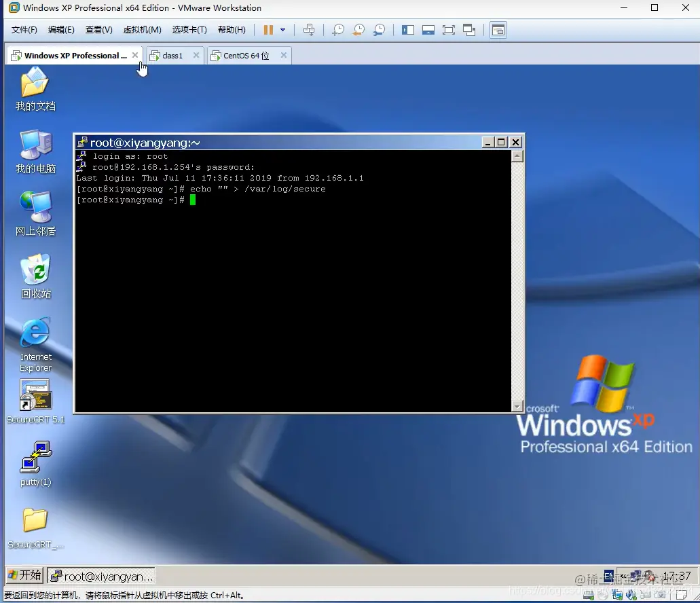700x603 pixels.
Task: Open the 查看(V) menu
Action: pyautogui.click(x=98, y=30)
